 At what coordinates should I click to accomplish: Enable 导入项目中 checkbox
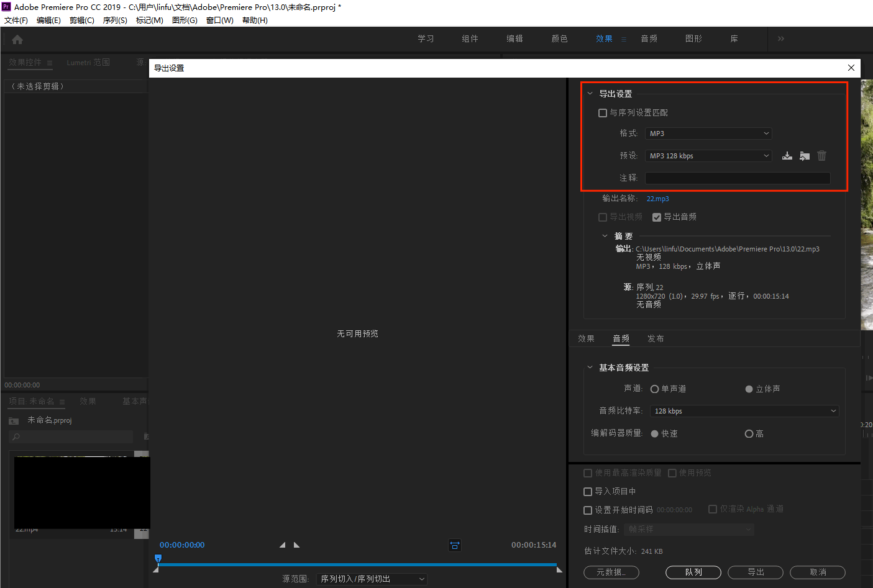coord(588,492)
